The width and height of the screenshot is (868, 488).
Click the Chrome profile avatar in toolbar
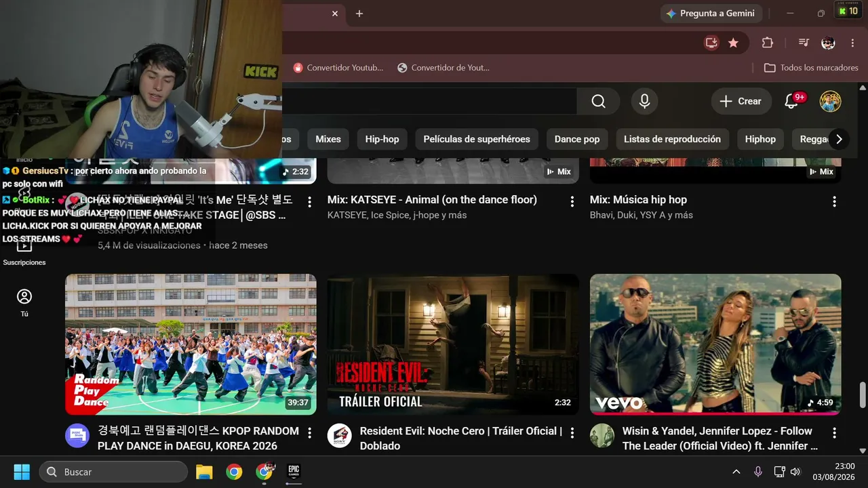click(828, 43)
